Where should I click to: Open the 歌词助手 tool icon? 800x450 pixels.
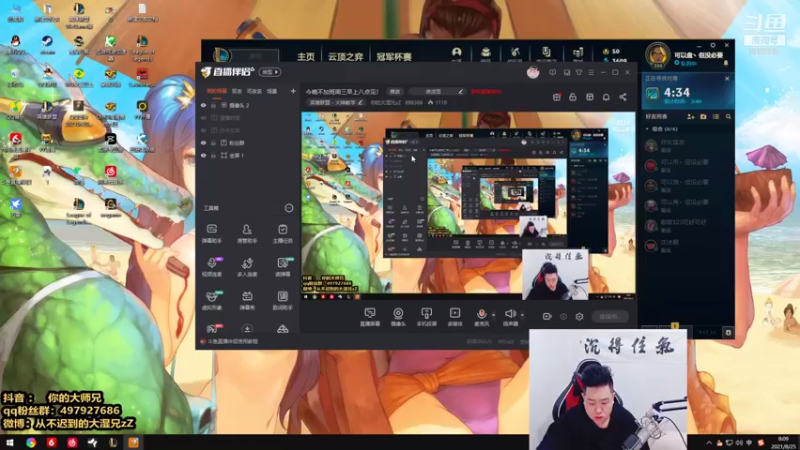[x=282, y=300]
